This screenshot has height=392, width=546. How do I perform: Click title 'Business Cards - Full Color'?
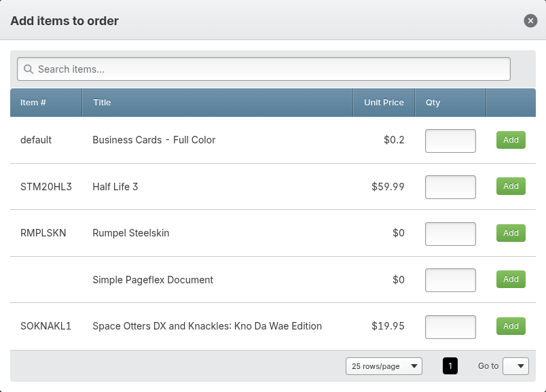click(x=154, y=140)
